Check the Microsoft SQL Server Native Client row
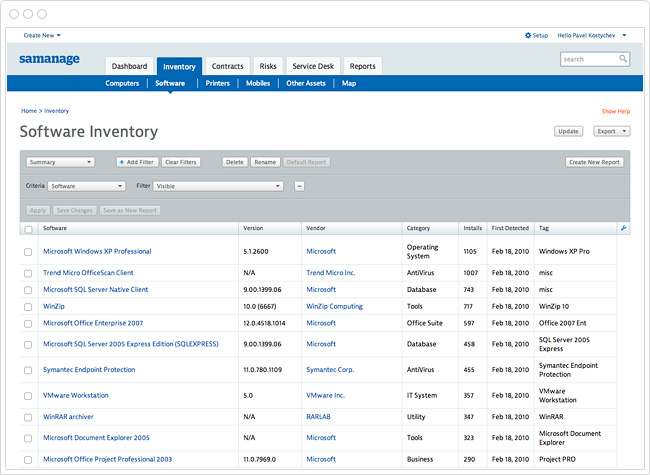650x475 pixels. click(x=28, y=290)
